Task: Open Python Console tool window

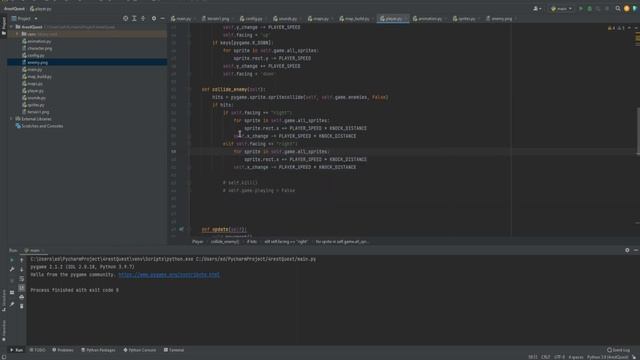Action: [x=140, y=350]
